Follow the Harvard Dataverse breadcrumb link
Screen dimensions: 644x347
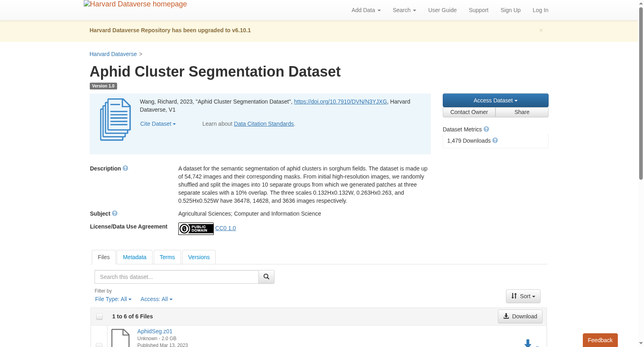coord(113,54)
